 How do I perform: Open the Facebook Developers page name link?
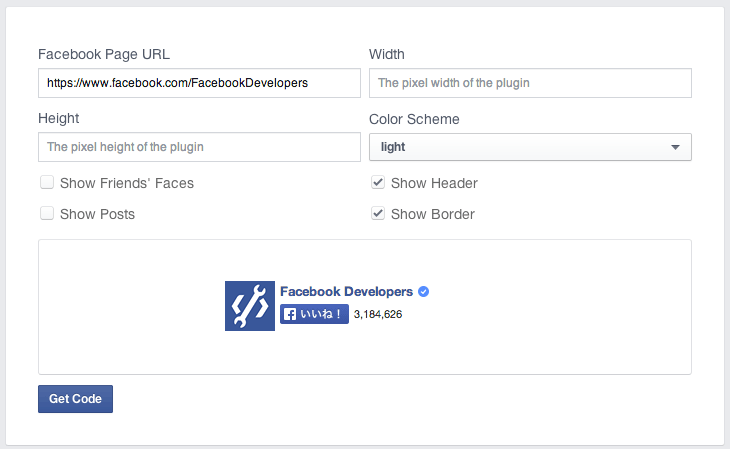click(x=346, y=292)
